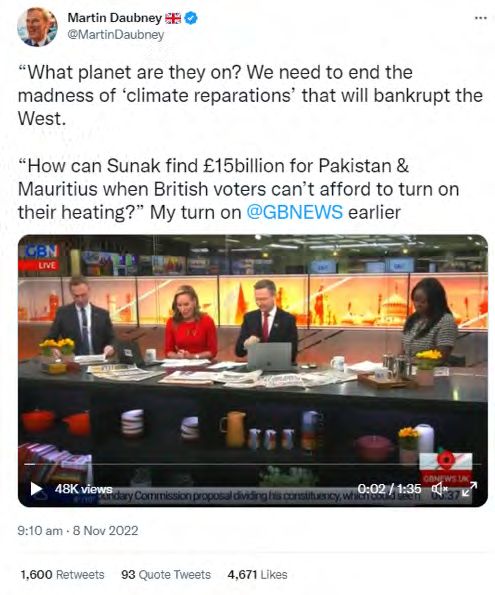The image size is (495, 595).
Task: View the 93 Quote Tweets
Action: [x=166, y=575]
